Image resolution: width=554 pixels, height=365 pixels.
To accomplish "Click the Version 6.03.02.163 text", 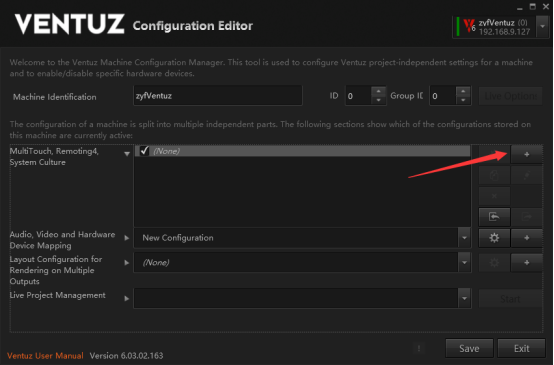I will [x=126, y=355].
